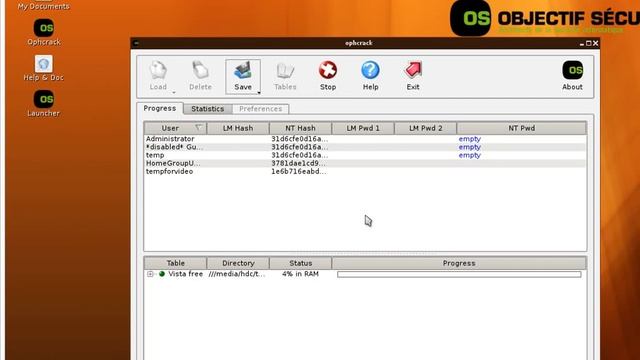Switch to the Progress tab
The height and width of the screenshot is (360, 640).
(x=160, y=108)
